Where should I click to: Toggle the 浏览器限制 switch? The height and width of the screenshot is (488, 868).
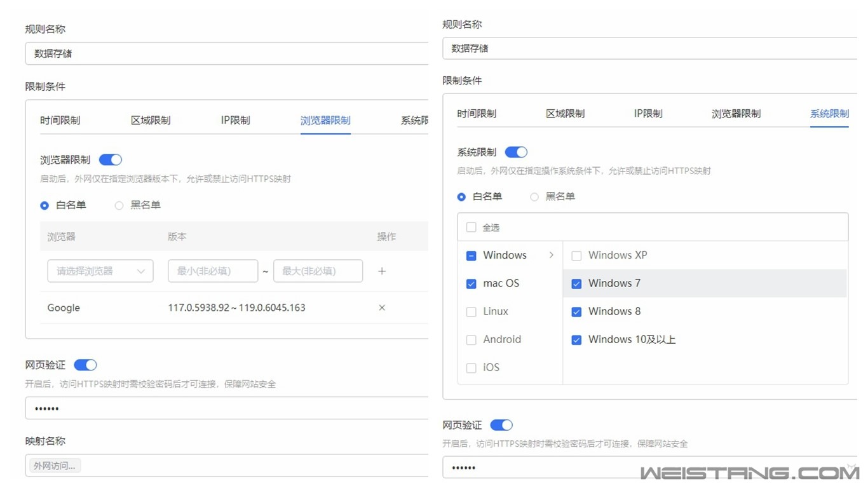[111, 159]
